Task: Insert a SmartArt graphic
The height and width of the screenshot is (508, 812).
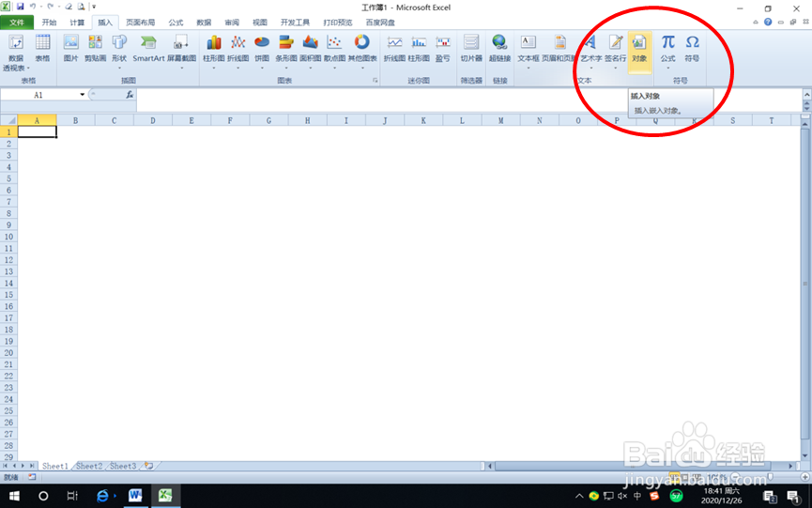Action: click(148, 49)
